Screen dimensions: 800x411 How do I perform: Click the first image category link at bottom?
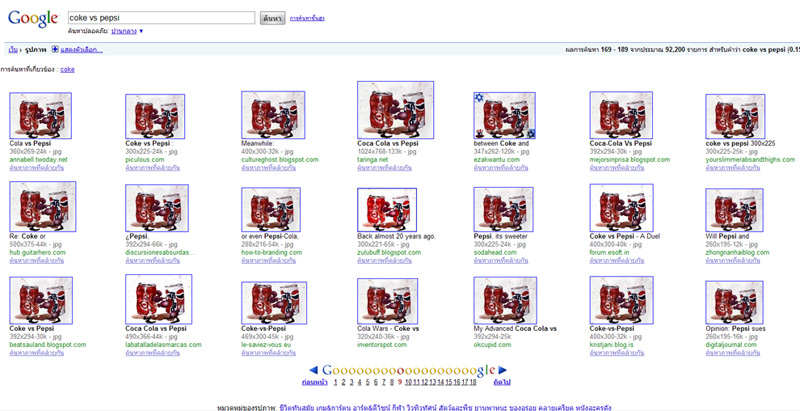point(298,407)
